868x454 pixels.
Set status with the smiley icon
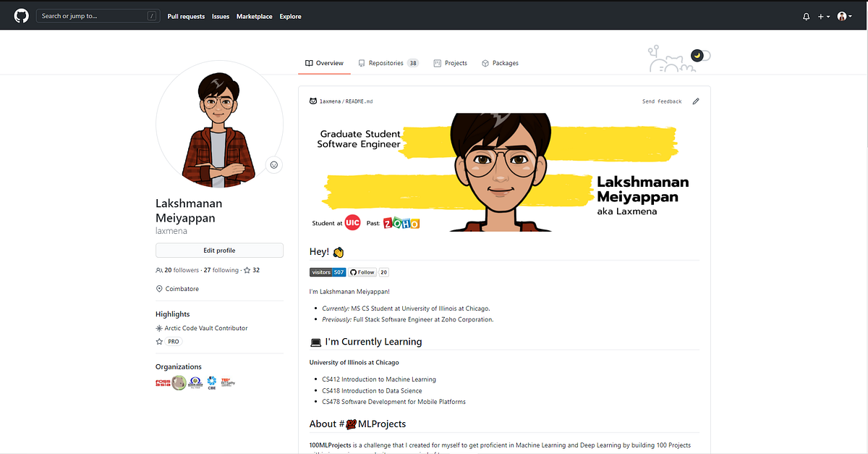[273, 165]
